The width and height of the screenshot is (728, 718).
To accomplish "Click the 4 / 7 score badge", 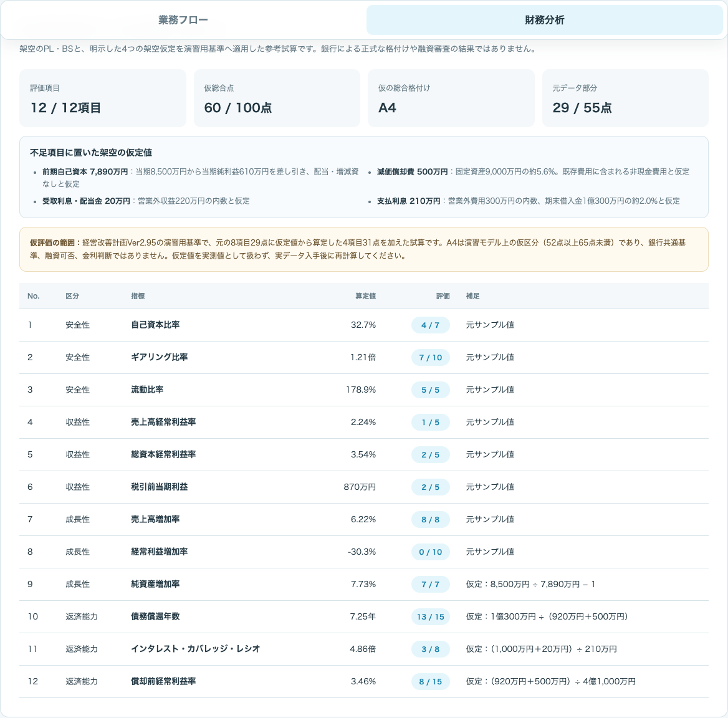I will pyautogui.click(x=431, y=325).
